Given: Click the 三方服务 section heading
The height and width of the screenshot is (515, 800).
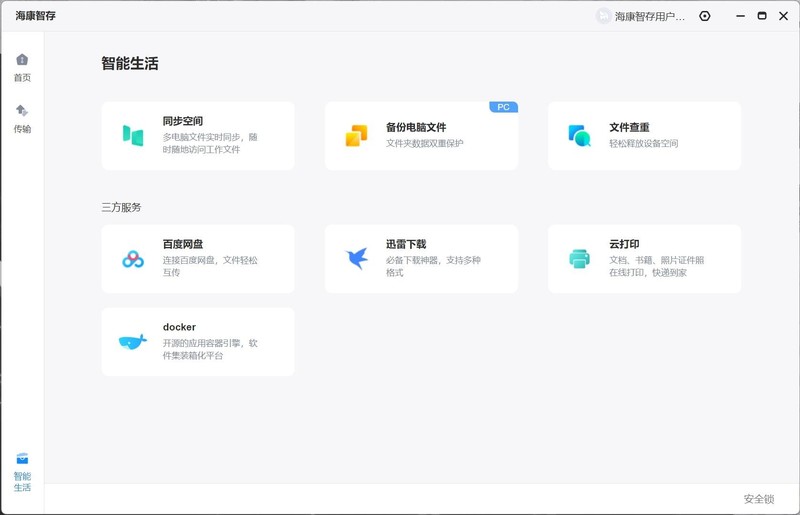Looking at the screenshot, I should 121,207.
